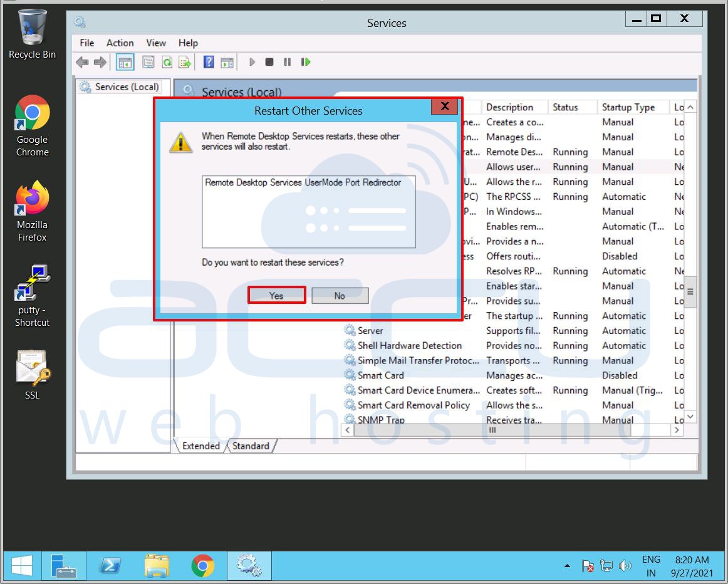Click 'Manual (Trig...' startup type cell
This screenshot has width=728, height=584.
tap(632, 390)
